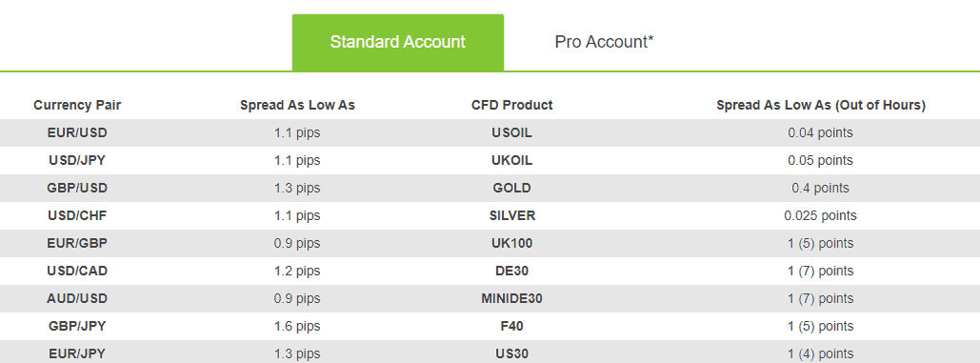980x363 pixels.
Task: Click the GOLD product cell
Action: 511,188
